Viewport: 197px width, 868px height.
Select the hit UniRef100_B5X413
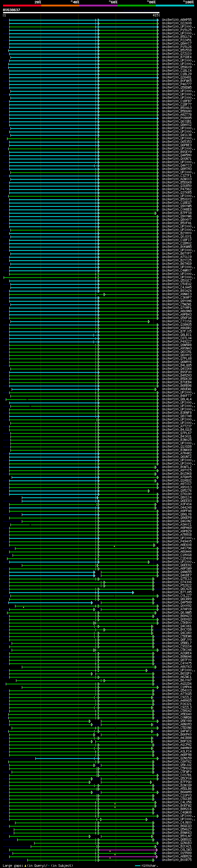[x=177, y=108]
